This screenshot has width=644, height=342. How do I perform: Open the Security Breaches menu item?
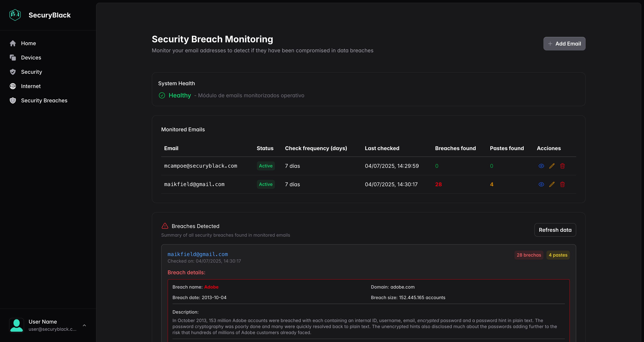click(48, 100)
